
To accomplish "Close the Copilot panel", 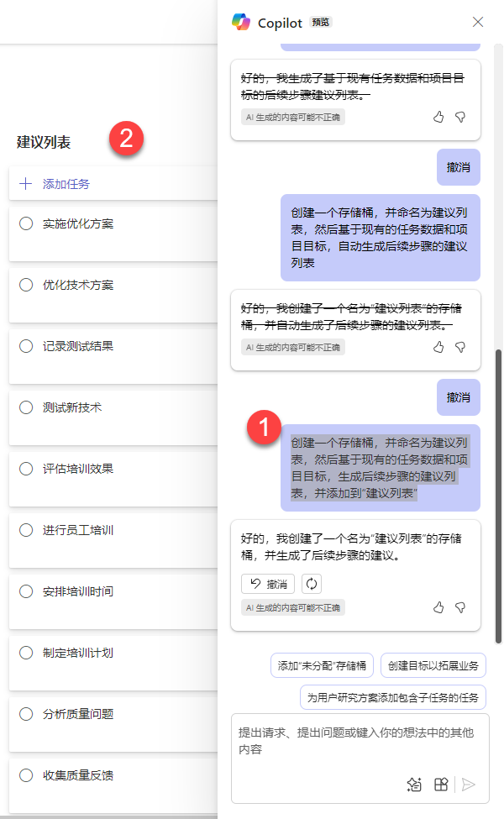I will point(477,22).
